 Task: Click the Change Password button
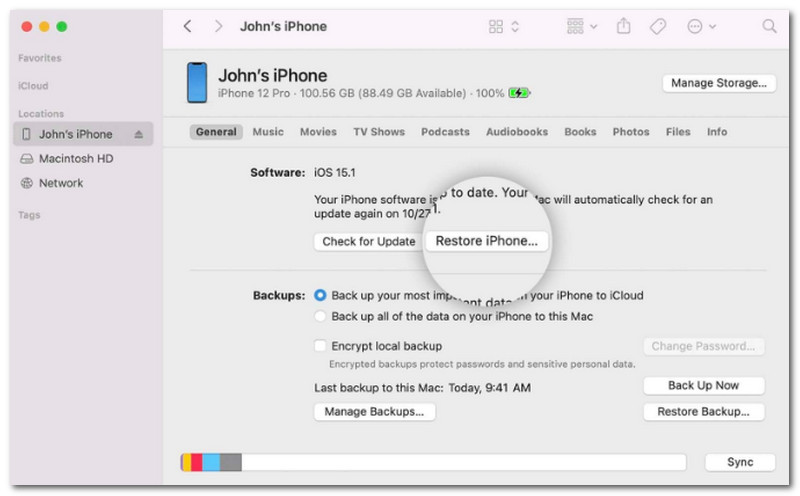pyautogui.click(x=704, y=346)
